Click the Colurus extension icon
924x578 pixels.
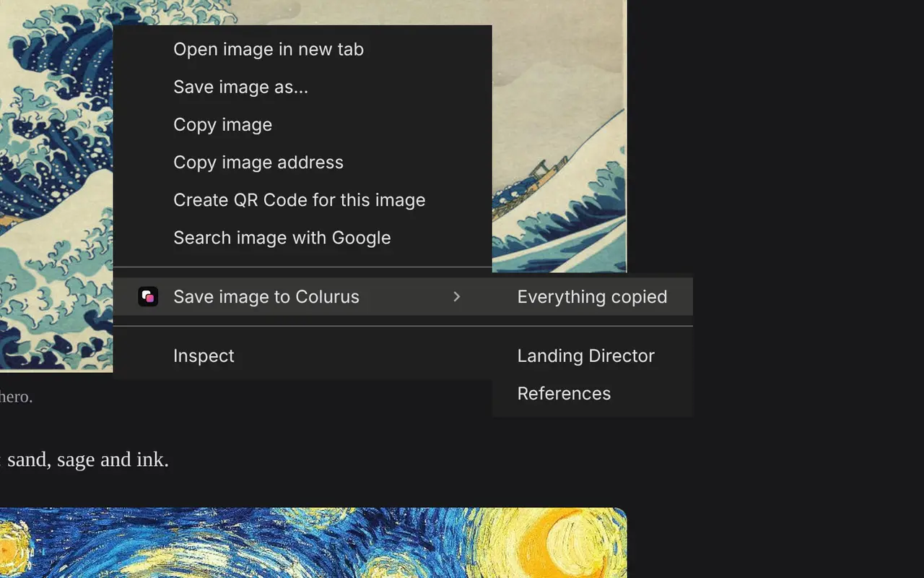point(148,296)
